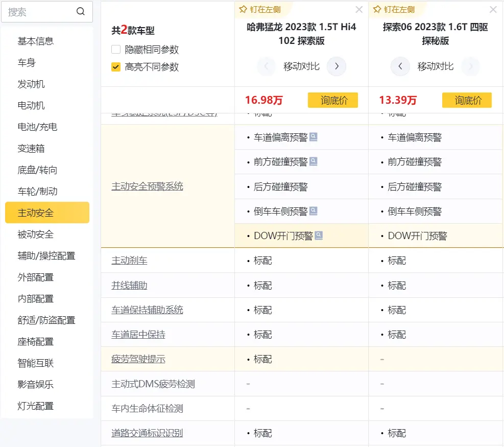
Task: Click 共2款车型 heading text
Action: pos(133,30)
